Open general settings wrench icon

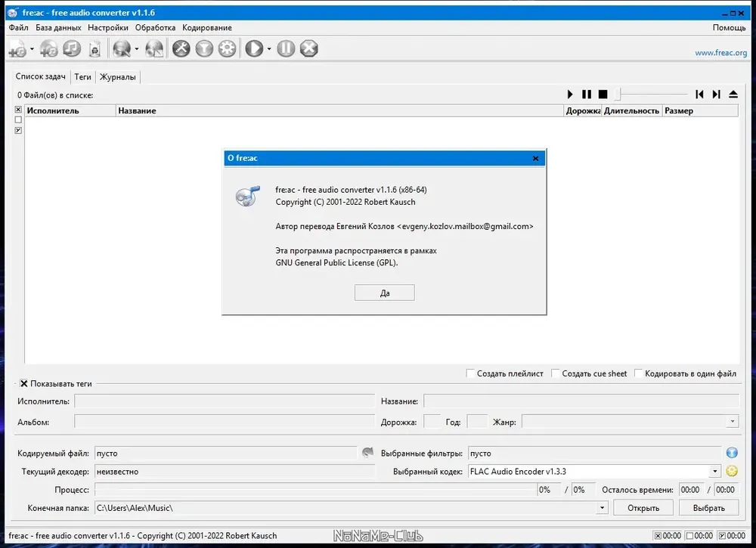pyautogui.click(x=181, y=48)
